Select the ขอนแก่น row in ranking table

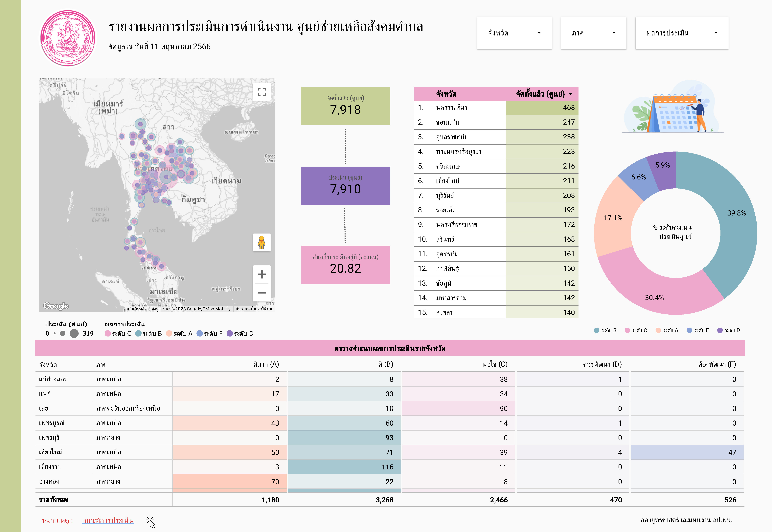(496, 122)
